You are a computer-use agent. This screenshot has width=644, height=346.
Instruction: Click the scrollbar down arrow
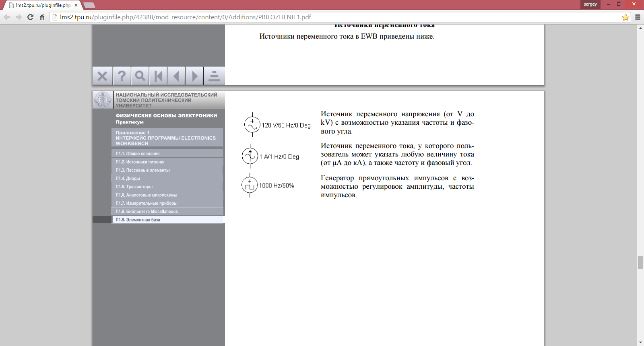640,342
